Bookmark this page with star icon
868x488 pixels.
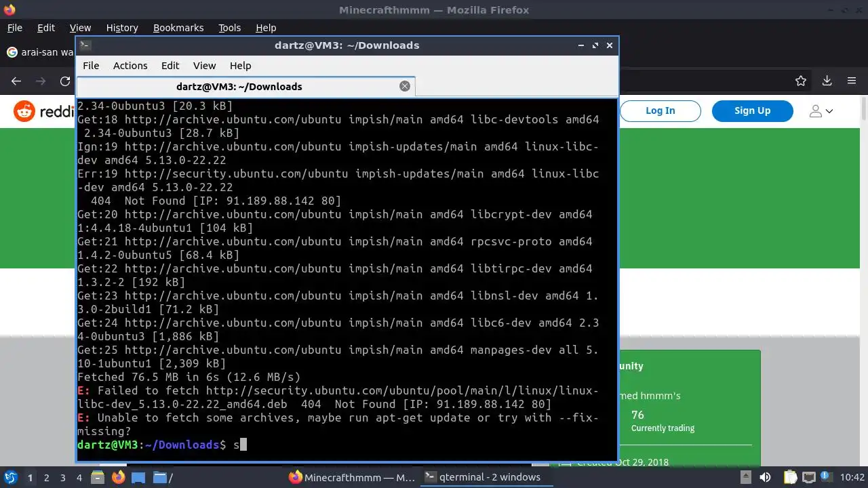801,81
